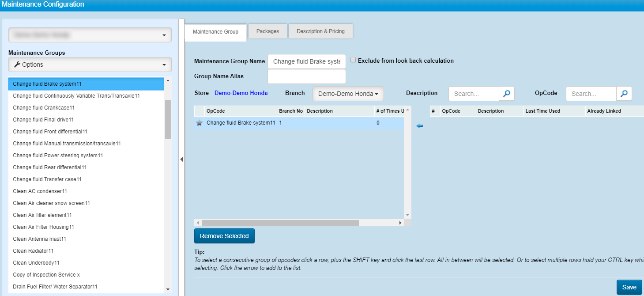Viewport: 644px width, 296px height.
Task: Enable Exclude from look back calculation
Action: click(x=353, y=61)
